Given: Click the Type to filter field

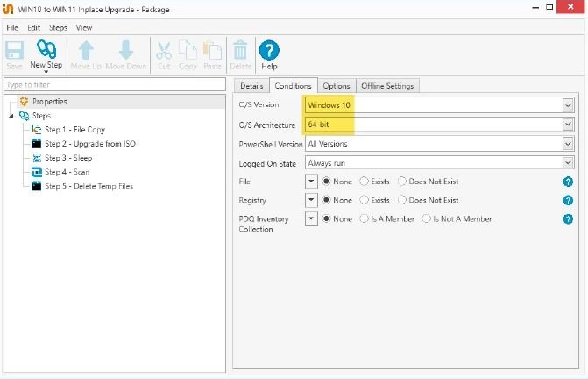Looking at the screenshot, I should (115, 85).
